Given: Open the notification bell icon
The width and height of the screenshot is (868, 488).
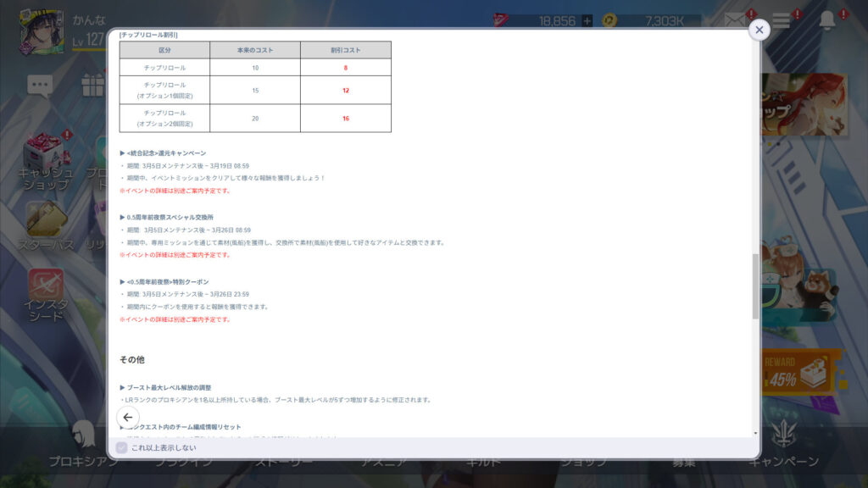Looking at the screenshot, I should [827, 21].
